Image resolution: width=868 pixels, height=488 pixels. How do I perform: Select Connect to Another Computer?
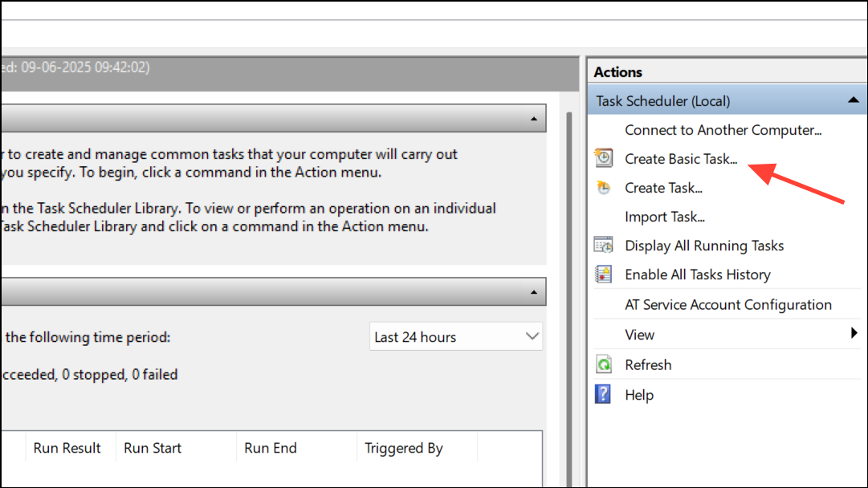tap(723, 130)
